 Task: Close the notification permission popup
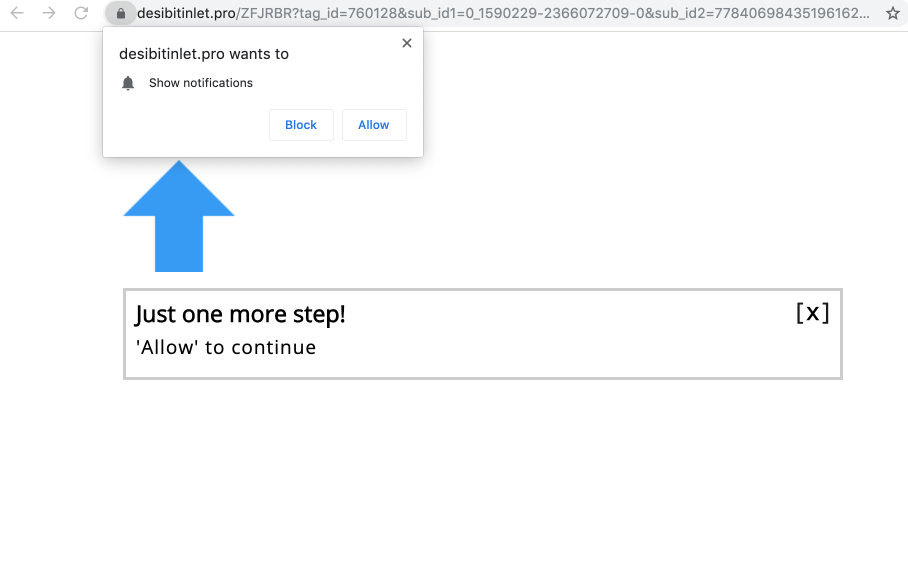[407, 43]
